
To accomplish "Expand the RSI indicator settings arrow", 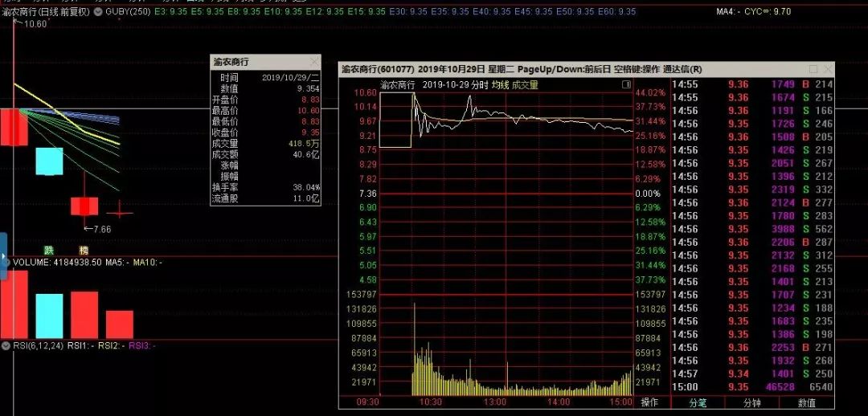I will [x=6, y=346].
